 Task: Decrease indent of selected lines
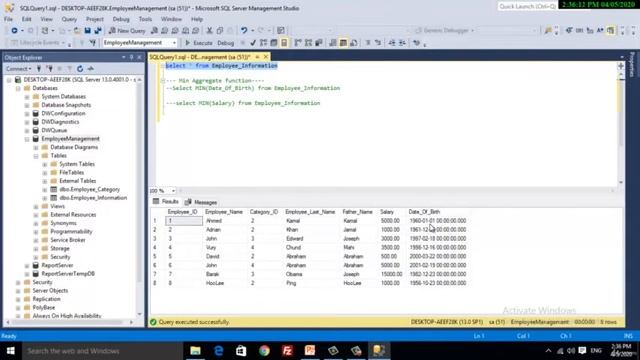coord(392,43)
